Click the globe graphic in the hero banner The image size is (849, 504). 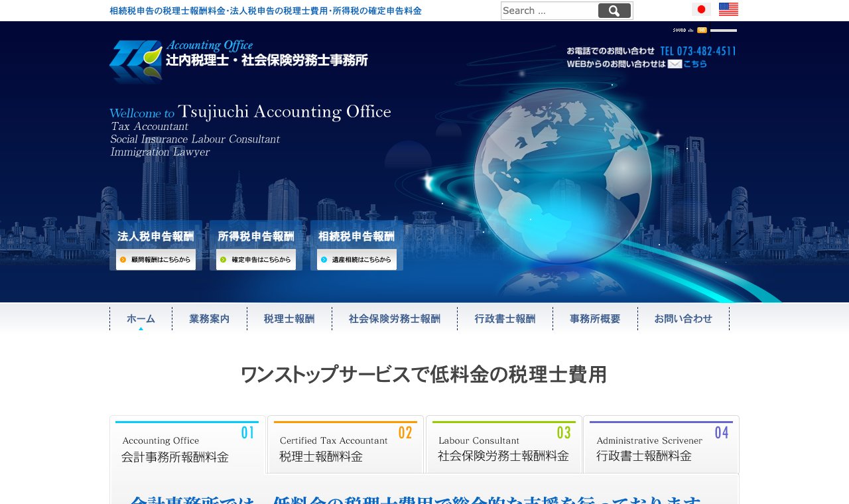coord(562,176)
